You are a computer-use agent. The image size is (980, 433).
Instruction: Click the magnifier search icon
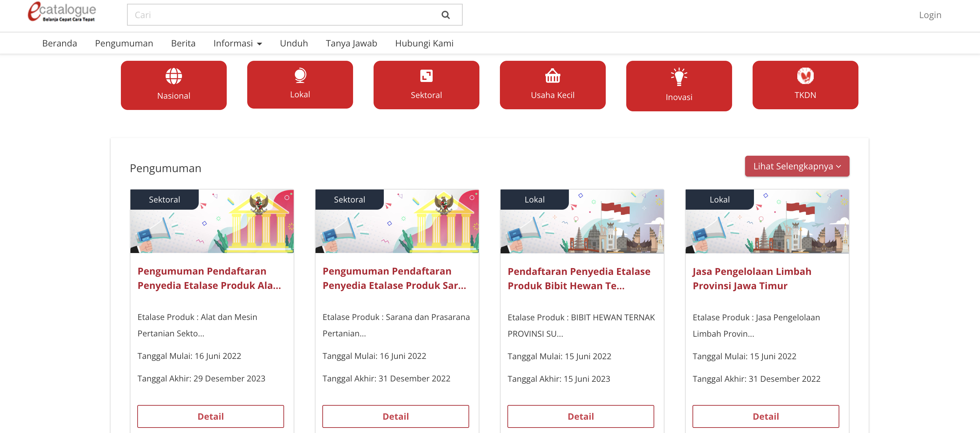coord(445,15)
